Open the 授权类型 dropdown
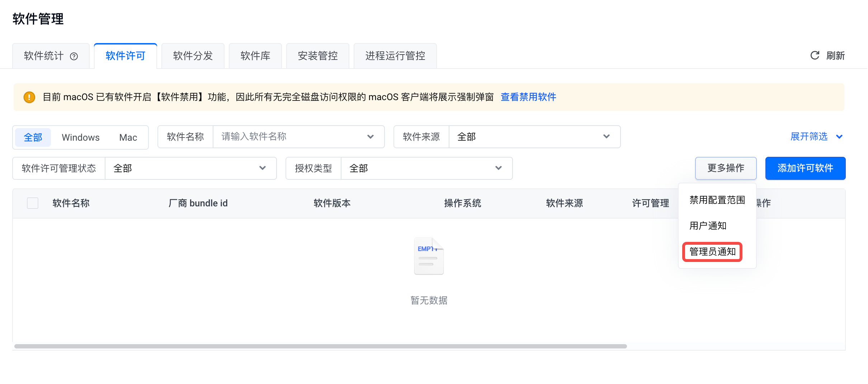Image resolution: width=868 pixels, height=384 pixels. point(426,168)
